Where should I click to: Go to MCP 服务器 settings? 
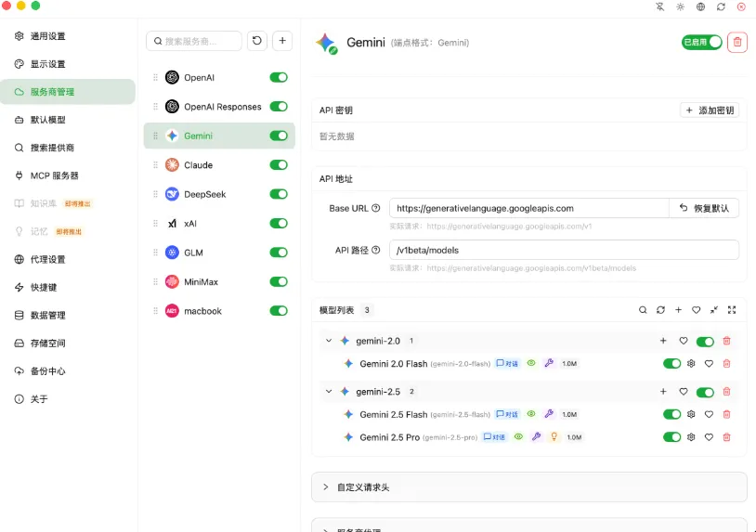(x=68, y=175)
